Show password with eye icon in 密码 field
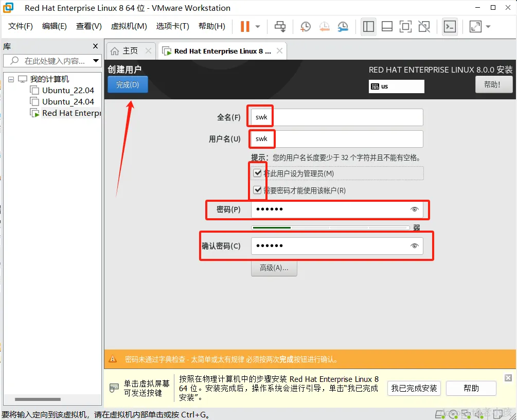 coord(415,209)
